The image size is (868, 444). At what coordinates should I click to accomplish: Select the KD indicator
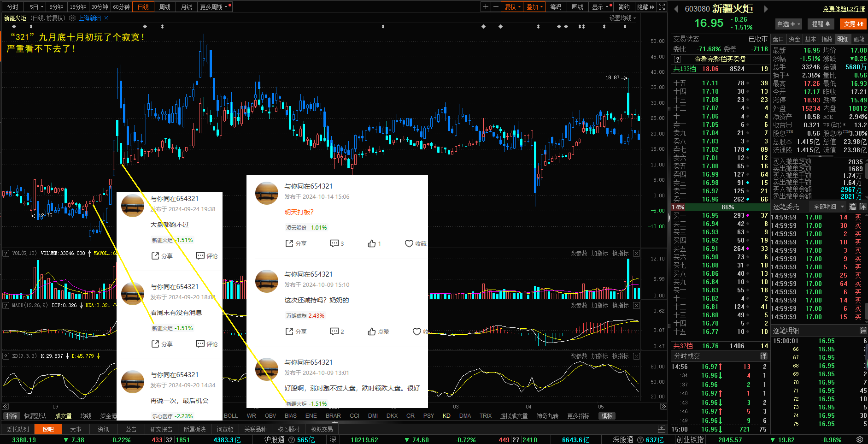point(446,416)
